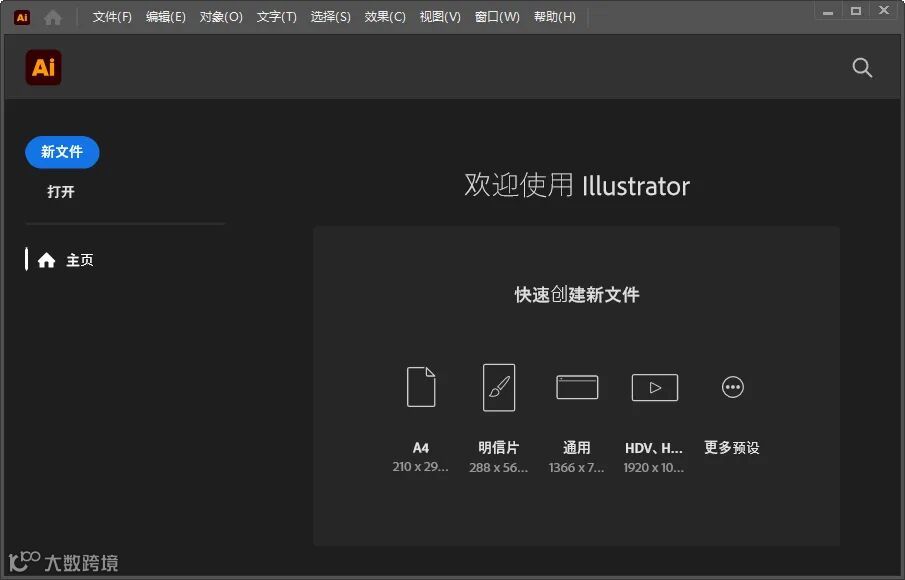Viewport: 905px width, 580px height.
Task: Click the 明信片 preset label
Action: click(499, 448)
